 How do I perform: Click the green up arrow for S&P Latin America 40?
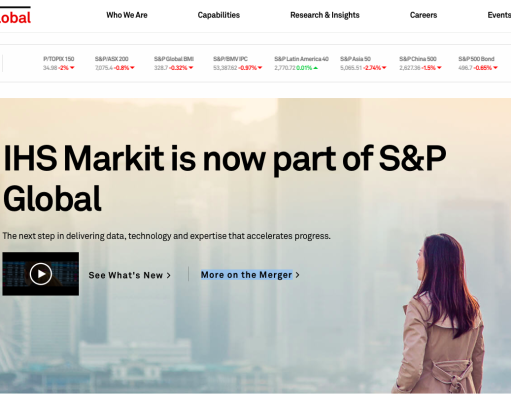click(x=315, y=68)
